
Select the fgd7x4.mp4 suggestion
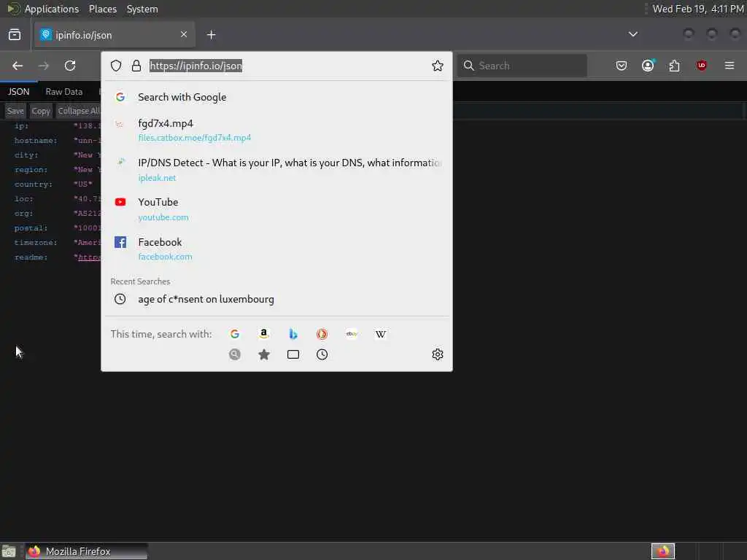pos(276,130)
